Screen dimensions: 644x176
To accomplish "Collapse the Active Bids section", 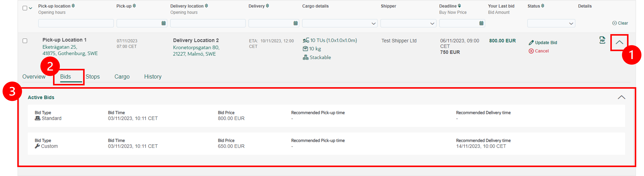I will (x=622, y=97).
